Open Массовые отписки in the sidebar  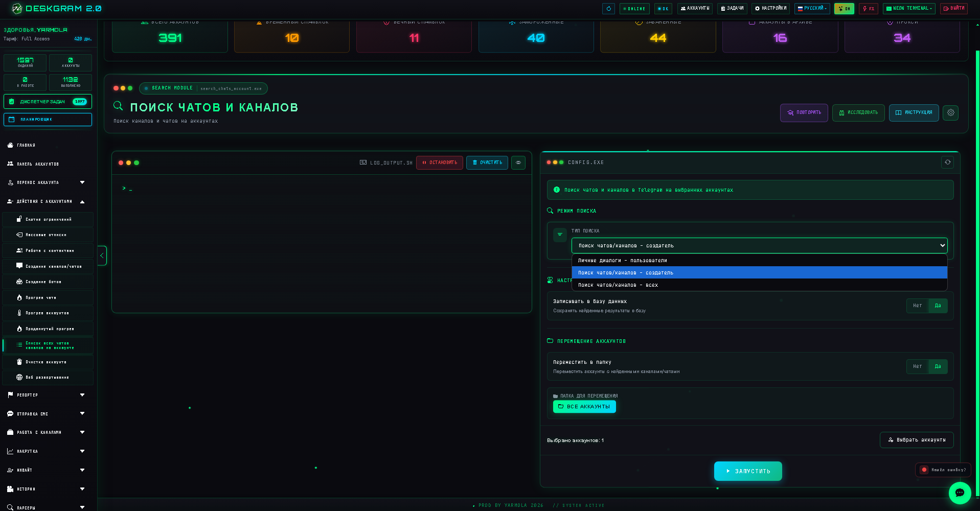49,235
